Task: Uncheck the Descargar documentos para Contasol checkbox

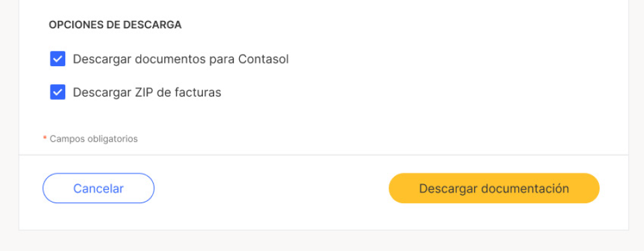Action: click(x=57, y=59)
